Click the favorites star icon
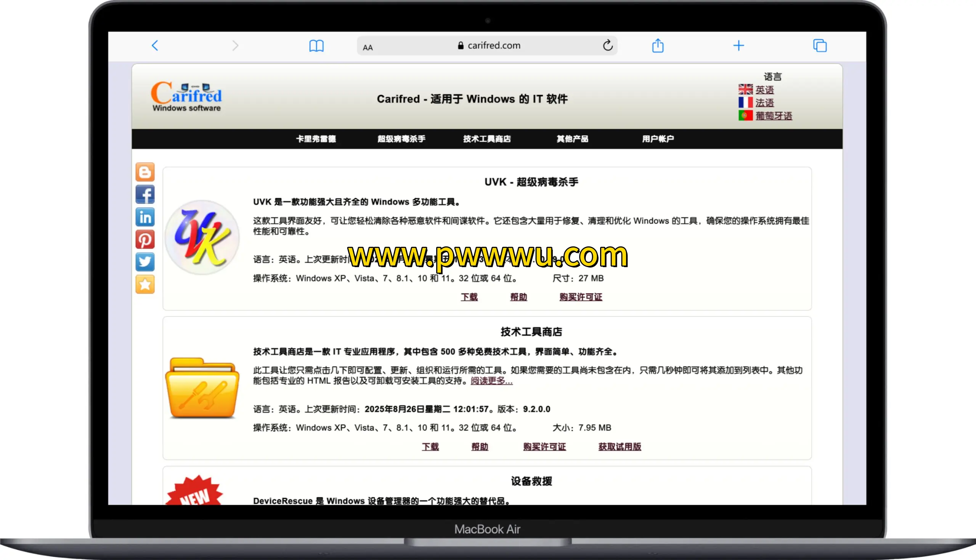 pyautogui.click(x=145, y=285)
